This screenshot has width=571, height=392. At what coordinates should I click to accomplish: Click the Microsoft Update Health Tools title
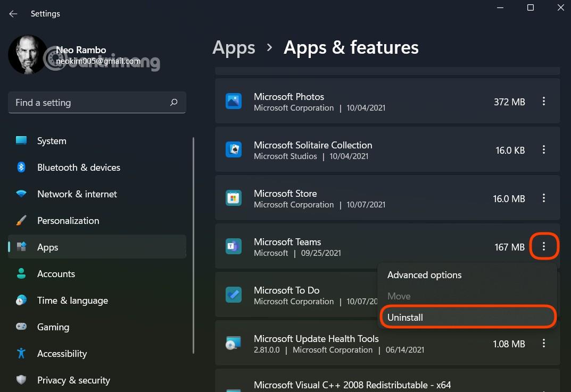[316, 339]
